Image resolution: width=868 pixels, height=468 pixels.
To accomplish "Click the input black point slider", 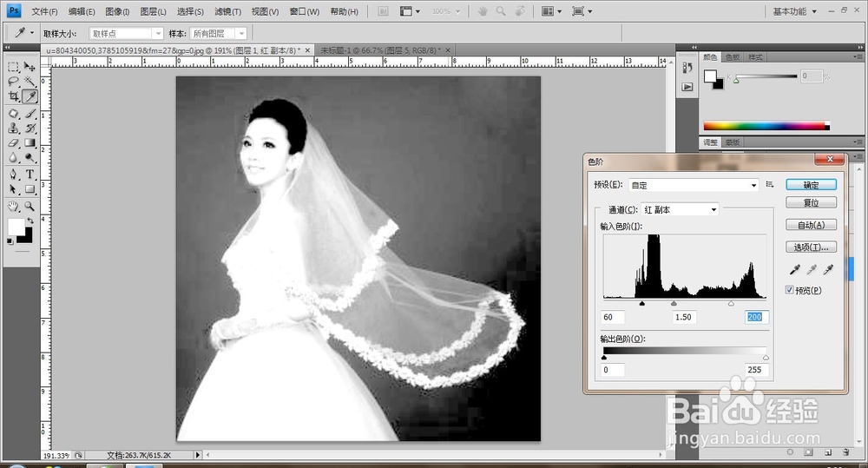I will (x=642, y=304).
